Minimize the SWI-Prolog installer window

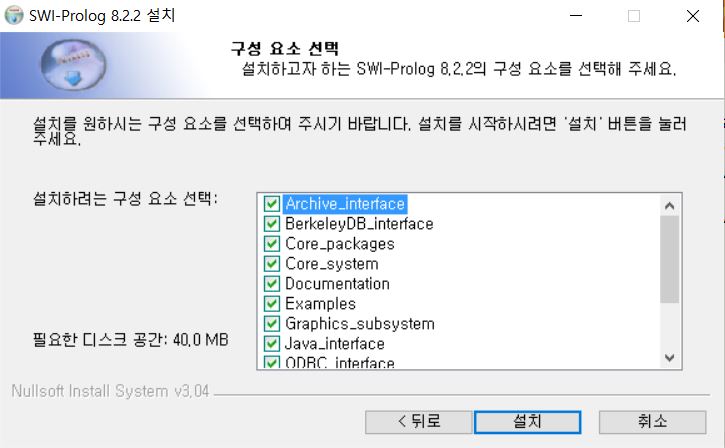tap(576, 16)
